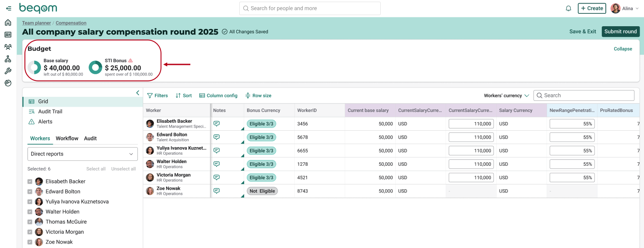
Task: Open notes icon for Zoe Nowak row
Action: (x=217, y=191)
